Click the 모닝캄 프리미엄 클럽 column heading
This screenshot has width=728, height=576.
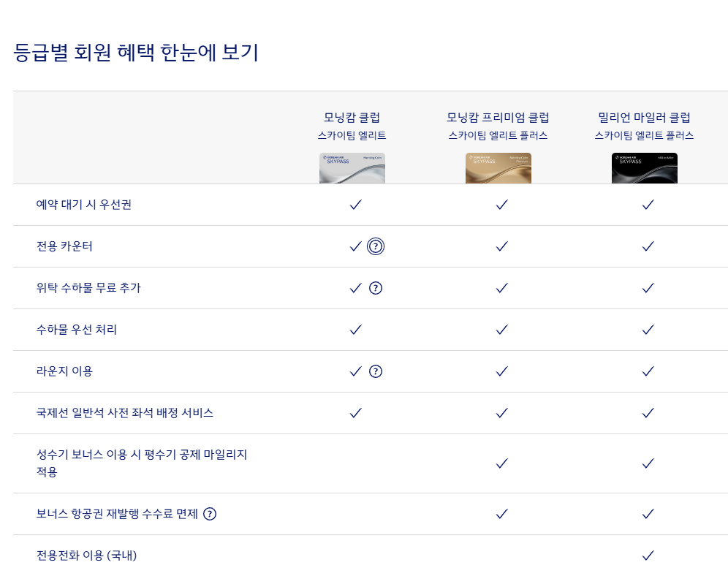click(x=498, y=117)
